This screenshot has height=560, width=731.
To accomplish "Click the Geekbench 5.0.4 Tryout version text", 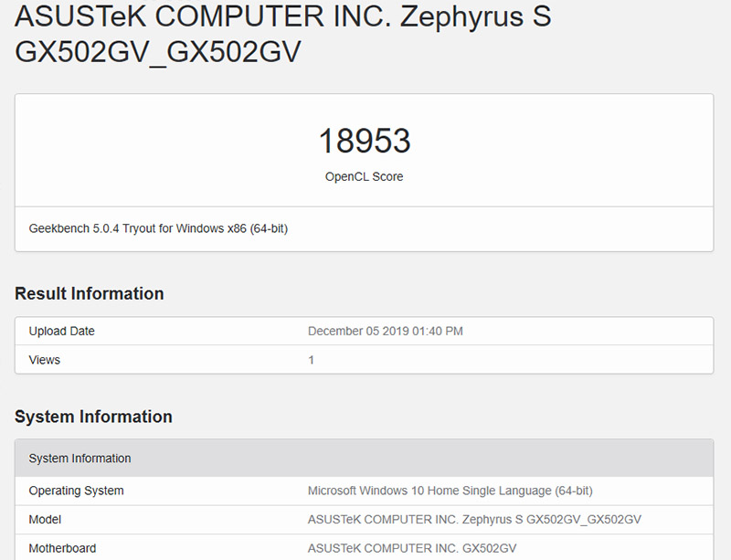I will click(x=110, y=228).
